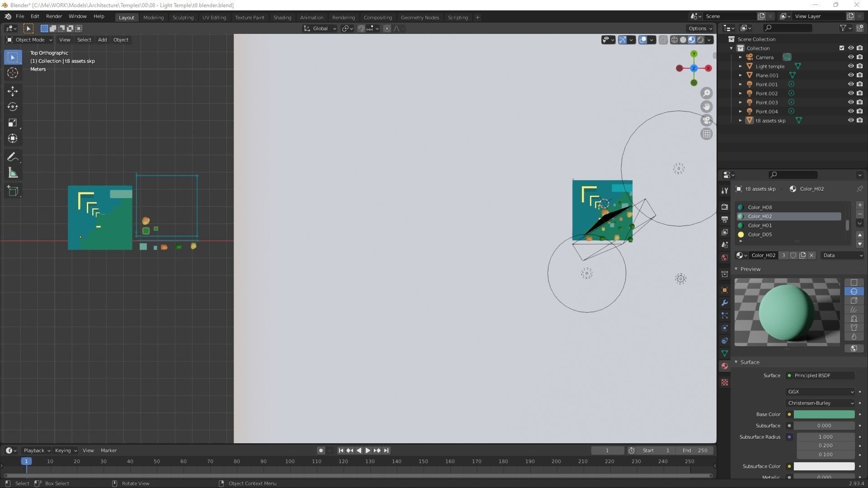Select the Scale tool
This screenshot has height=488, width=868.
pyautogui.click(x=13, y=123)
